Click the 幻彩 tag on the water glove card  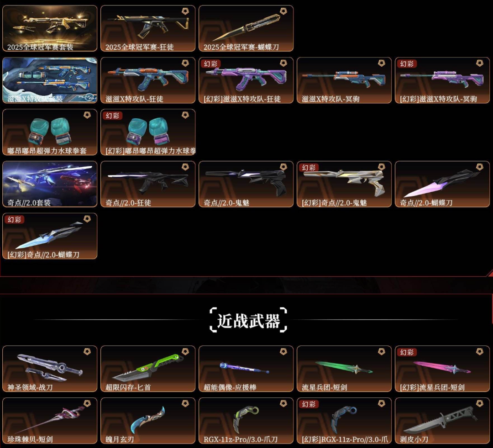(x=112, y=116)
